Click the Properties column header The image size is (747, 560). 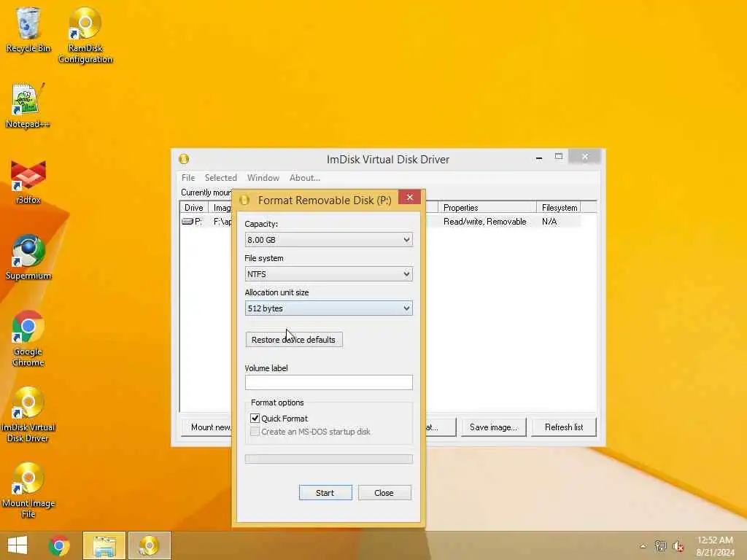point(487,207)
